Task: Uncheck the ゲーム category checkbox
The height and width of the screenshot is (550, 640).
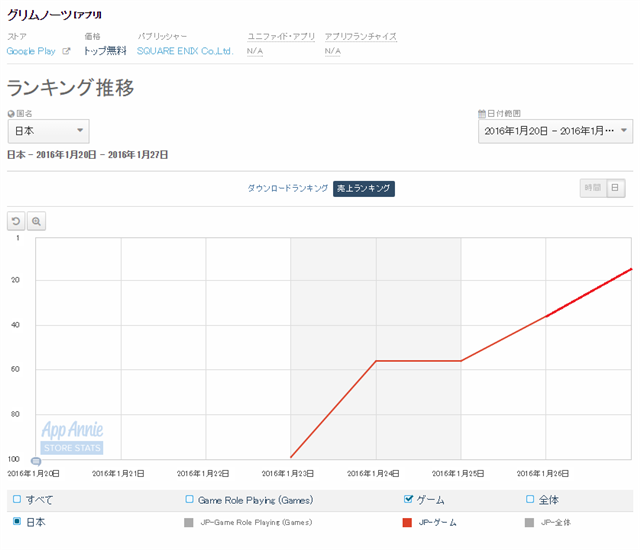Action: coord(408,499)
